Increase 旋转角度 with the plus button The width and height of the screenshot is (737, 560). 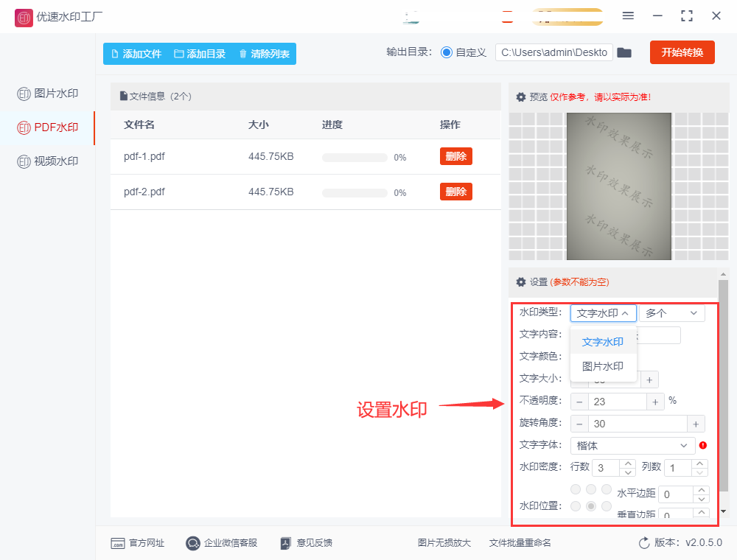point(696,424)
